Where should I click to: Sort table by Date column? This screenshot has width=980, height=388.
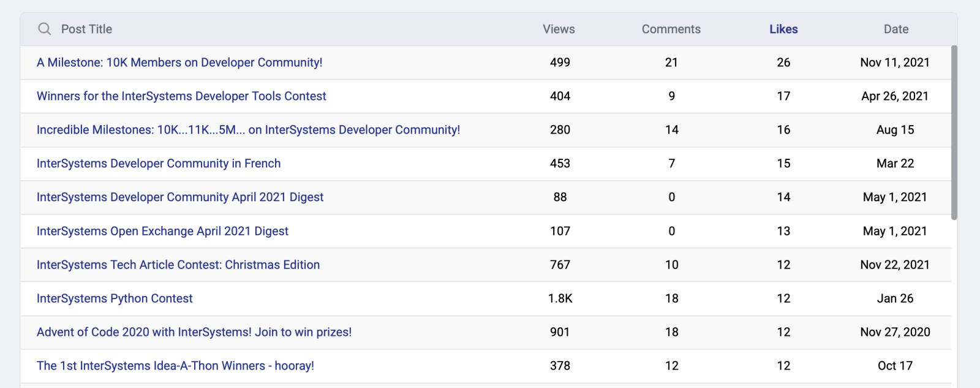896,29
